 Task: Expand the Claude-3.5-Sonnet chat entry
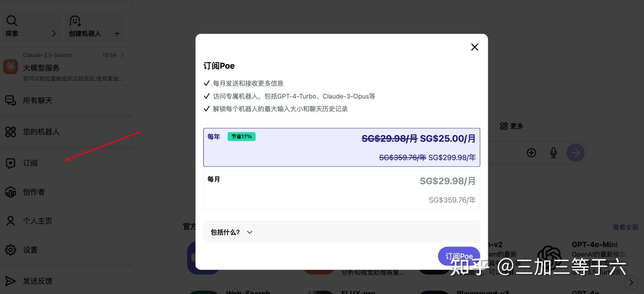point(122,55)
